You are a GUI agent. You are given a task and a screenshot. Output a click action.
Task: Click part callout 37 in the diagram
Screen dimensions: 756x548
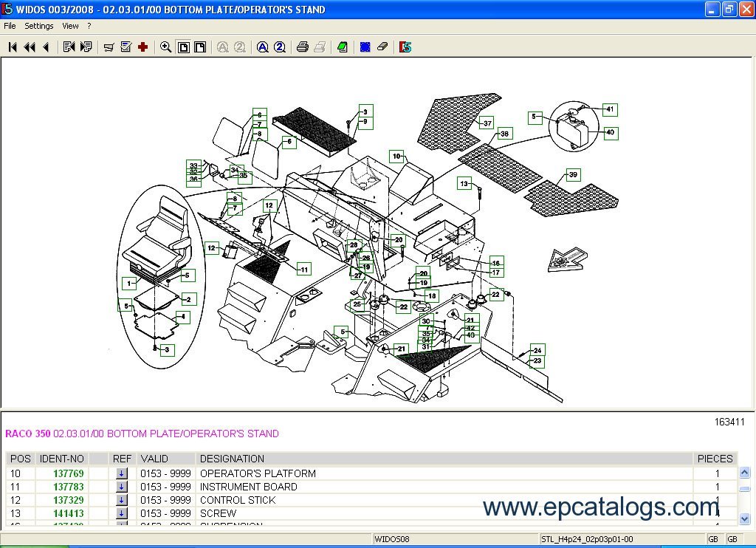487,123
